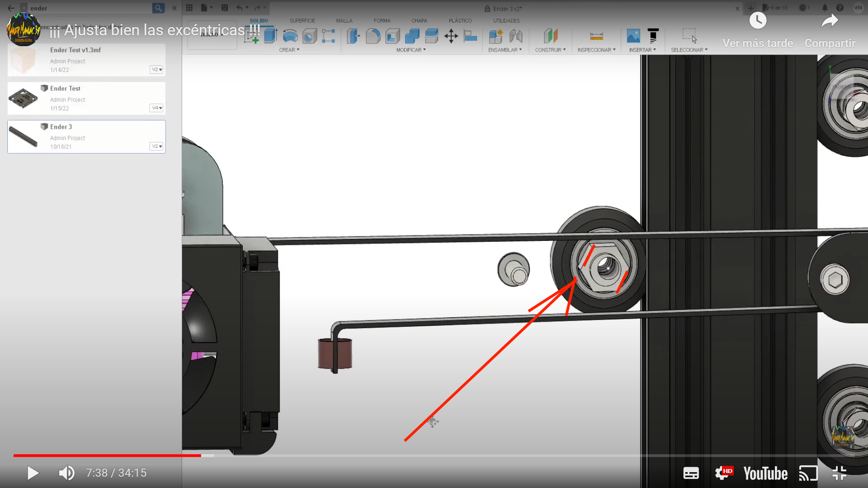Viewport: 868px width, 488px height.
Task: Toggle YouTube subtitles button
Action: (691, 473)
